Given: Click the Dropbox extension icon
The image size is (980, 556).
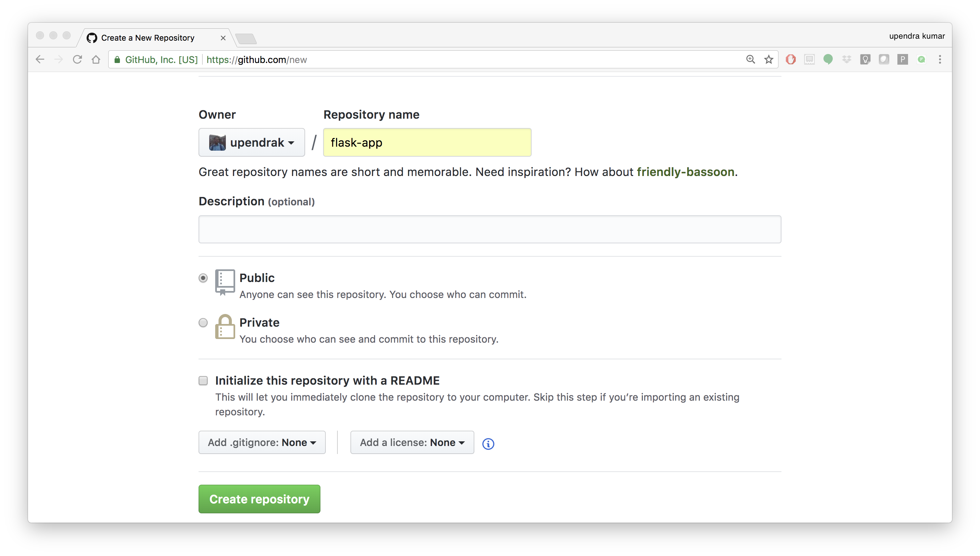Looking at the screenshot, I should 846,60.
